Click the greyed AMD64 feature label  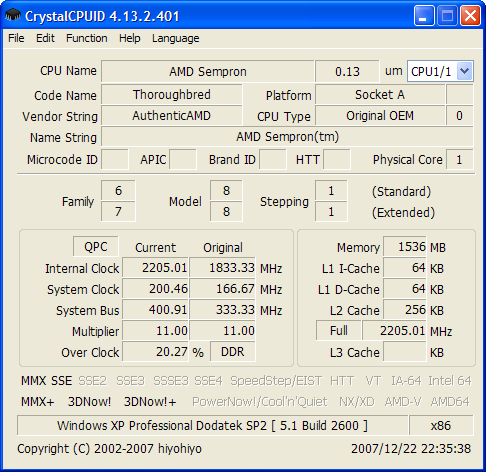450,402
